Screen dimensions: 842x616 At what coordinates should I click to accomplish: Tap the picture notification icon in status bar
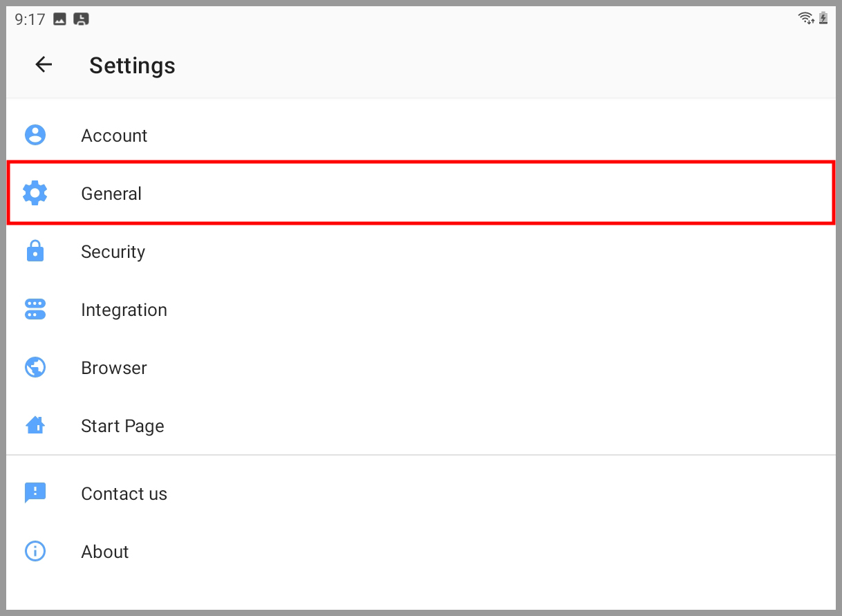coord(60,19)
